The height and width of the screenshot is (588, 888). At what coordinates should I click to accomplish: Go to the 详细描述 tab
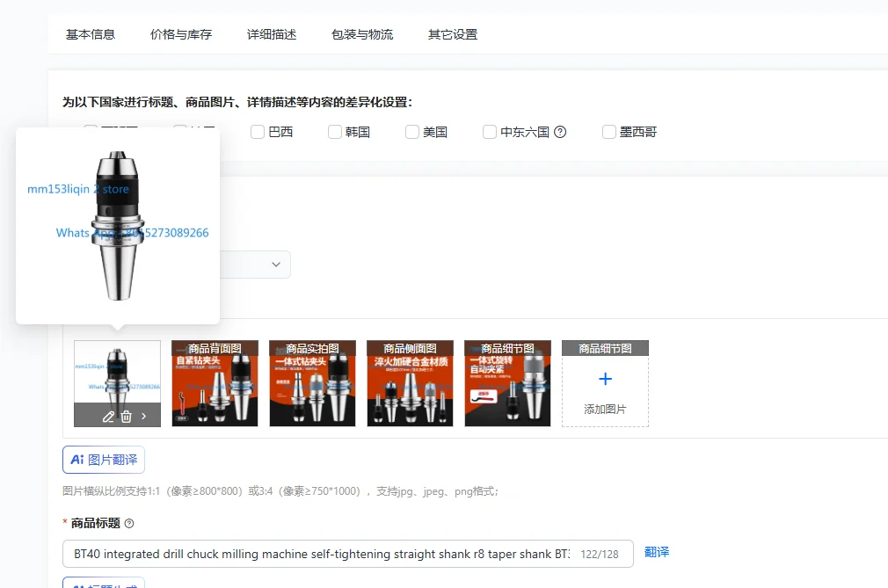click(272, 34)
